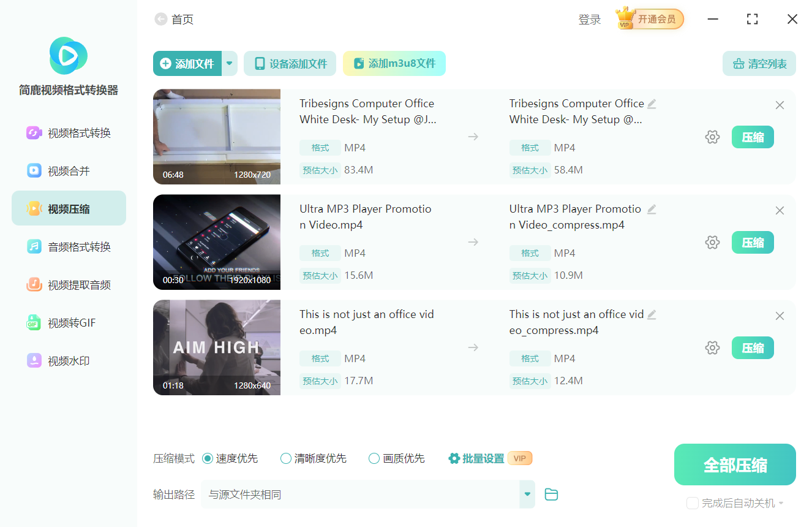Expand the options arrow after 完成后自动关机
The width and height of the screenshot is (812, 527).
pyautogui.click(x=781, y=504)
